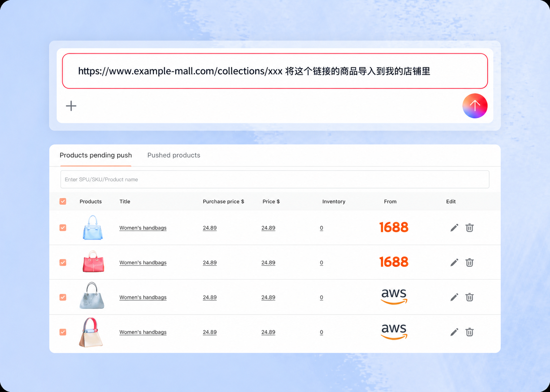Open Women's handbags title in gray bag row
Viewport: 550px width, 392px height.
[143, 298]
